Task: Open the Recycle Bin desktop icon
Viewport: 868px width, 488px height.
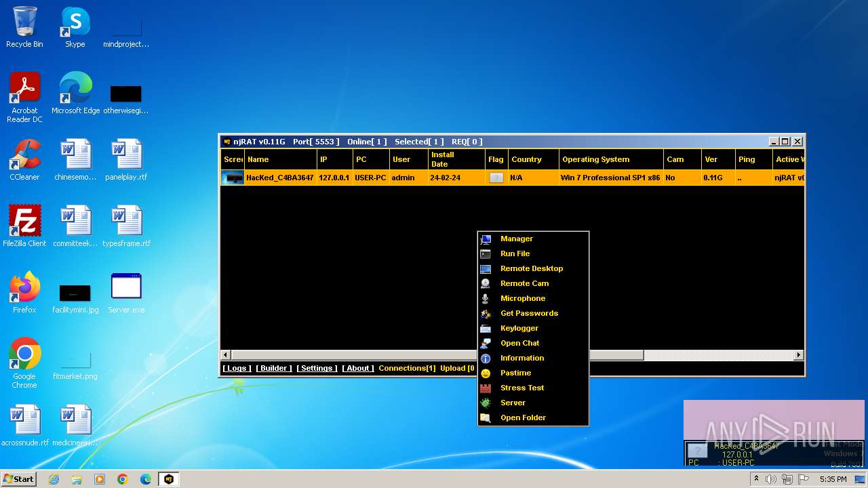Action: 24,27
